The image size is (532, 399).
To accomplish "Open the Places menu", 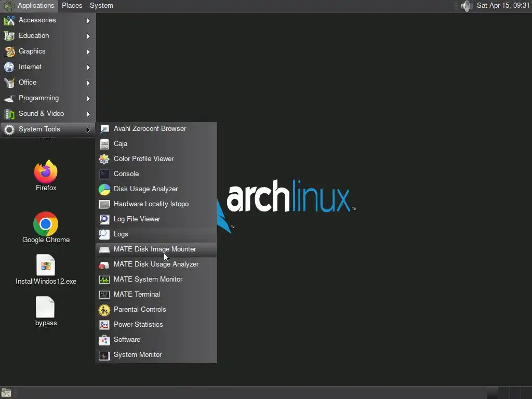I will [72, 6].
